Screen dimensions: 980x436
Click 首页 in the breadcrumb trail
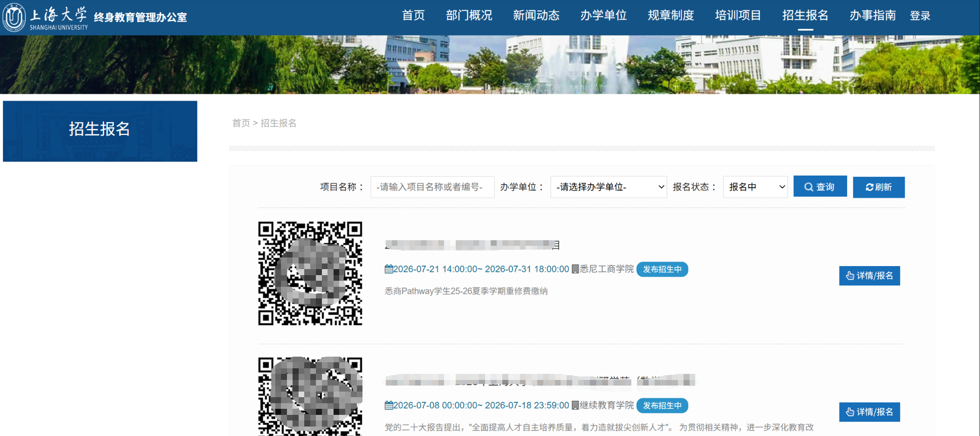coord(241,123)
